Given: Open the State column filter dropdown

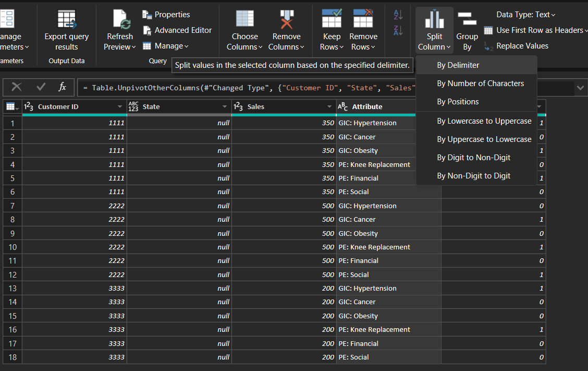Looking at the screenshot, I should coord(225,106).
